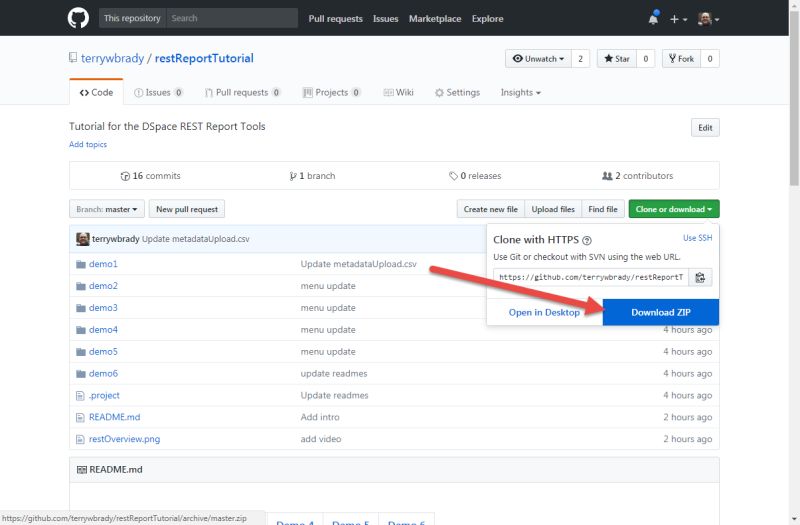Screen dimensions: 800x525
Task: Open the Pull requests repo tab
Action: click(x=242, y=92)
